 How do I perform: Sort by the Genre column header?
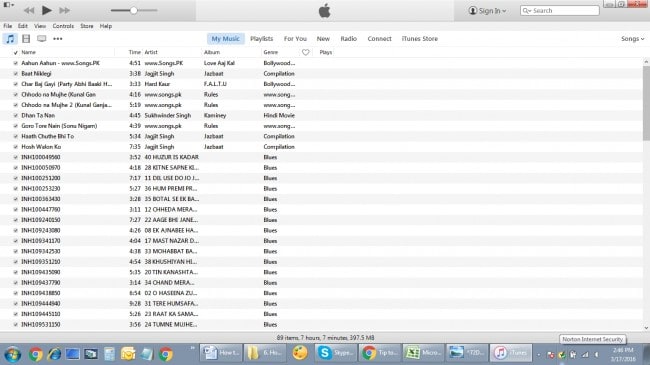pos(271,52)
